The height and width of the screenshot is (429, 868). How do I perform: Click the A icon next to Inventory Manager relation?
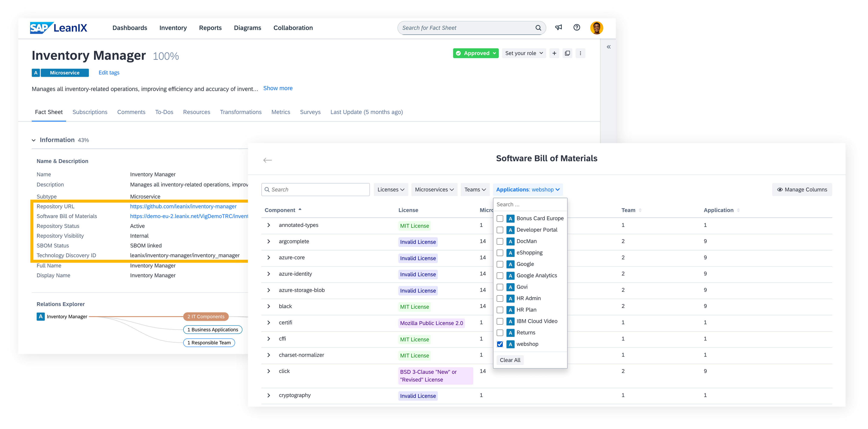[40, 317]
